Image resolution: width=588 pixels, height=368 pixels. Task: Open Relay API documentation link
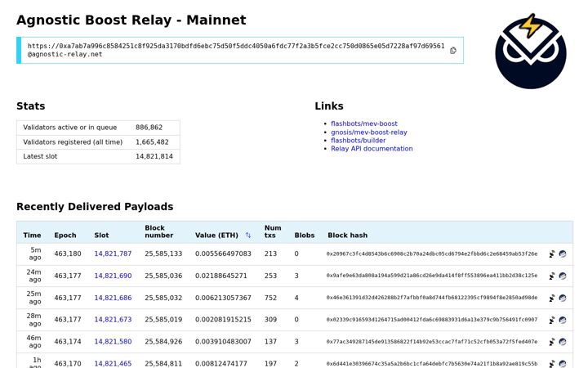372,149
